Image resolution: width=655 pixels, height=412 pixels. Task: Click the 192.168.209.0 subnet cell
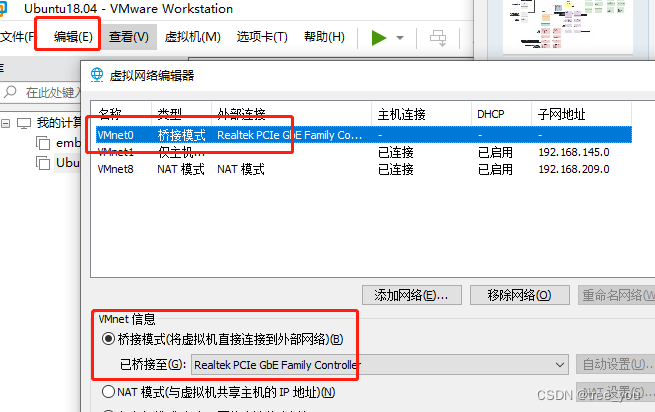(574, 169)
